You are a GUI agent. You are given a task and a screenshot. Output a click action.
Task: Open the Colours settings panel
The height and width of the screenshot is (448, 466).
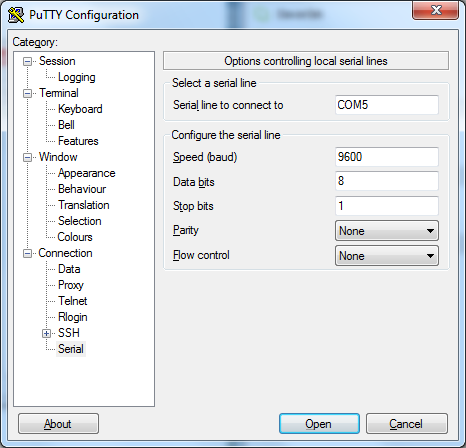pos(75,237)
